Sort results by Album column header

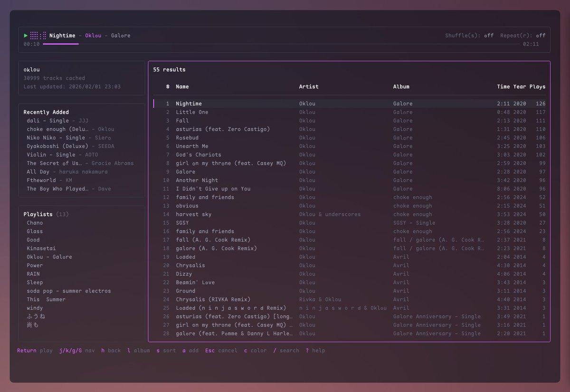click(401, 86)
